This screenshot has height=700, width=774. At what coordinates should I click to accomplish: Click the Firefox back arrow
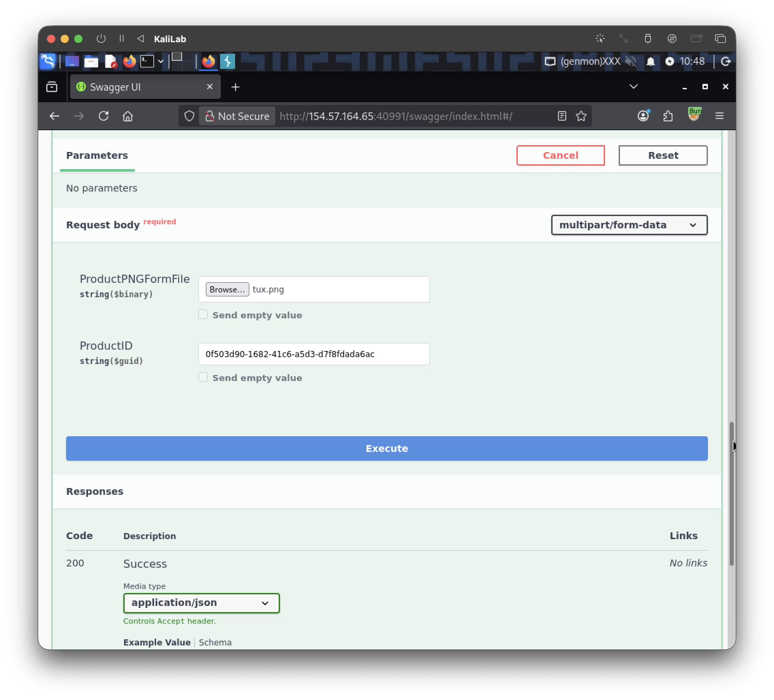click(x=55, y=116)
